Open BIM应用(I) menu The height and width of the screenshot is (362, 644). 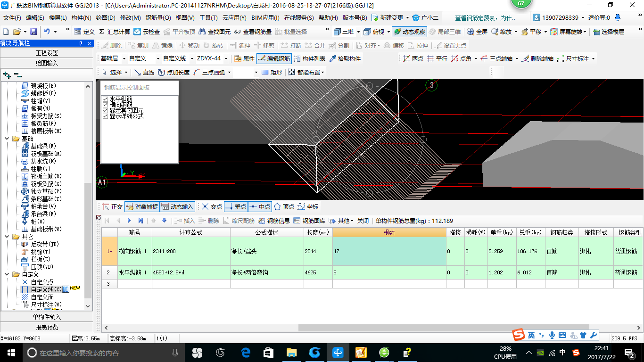pos(265,18)
